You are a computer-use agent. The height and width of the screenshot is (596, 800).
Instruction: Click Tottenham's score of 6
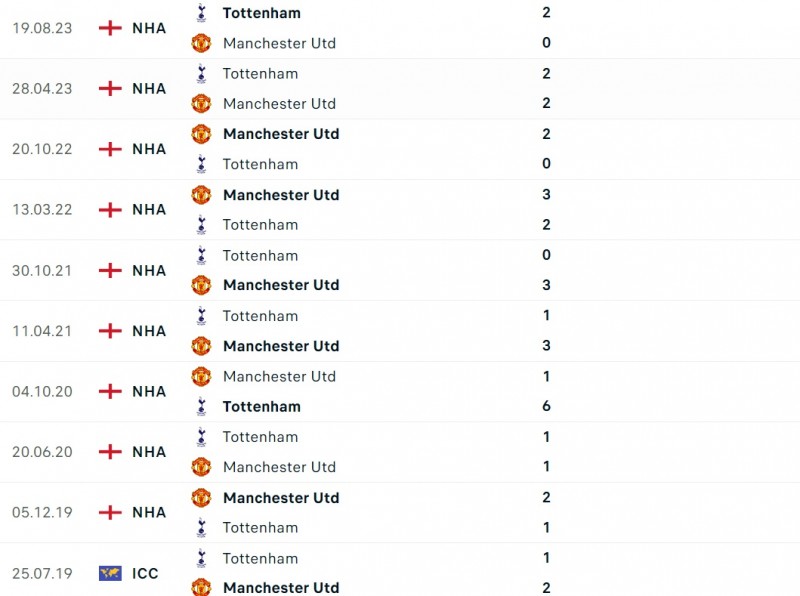[546, 406]
